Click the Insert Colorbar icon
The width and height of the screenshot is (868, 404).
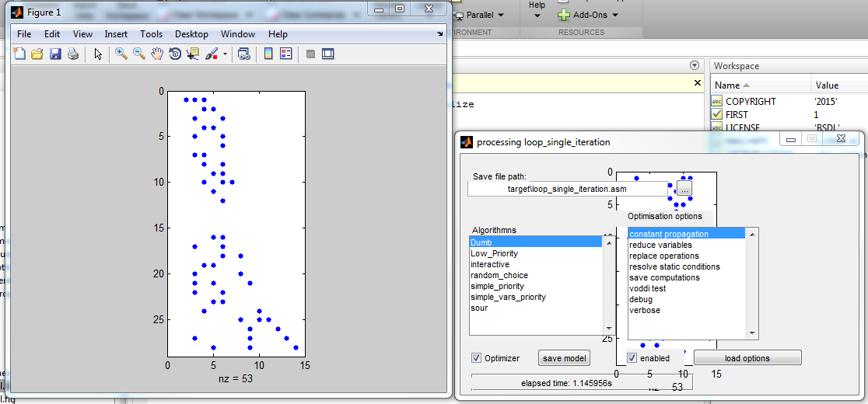click(268, 54)
